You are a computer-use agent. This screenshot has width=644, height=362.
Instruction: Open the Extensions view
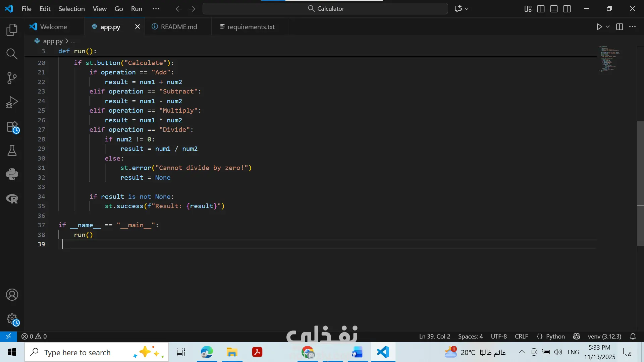(x=12, y=127)
